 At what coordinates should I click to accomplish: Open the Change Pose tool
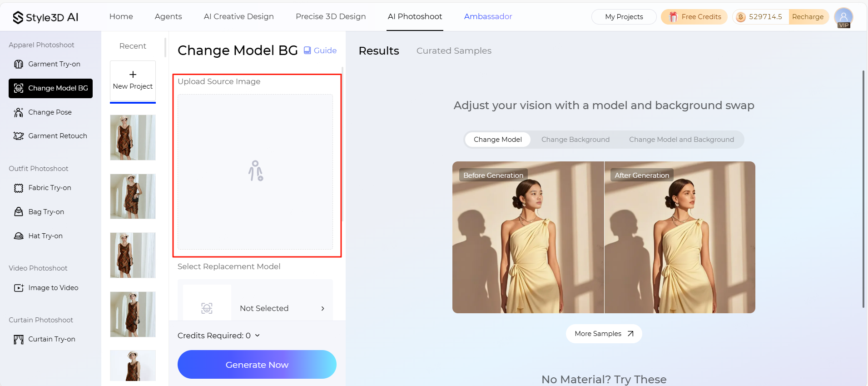click(50, 112)
